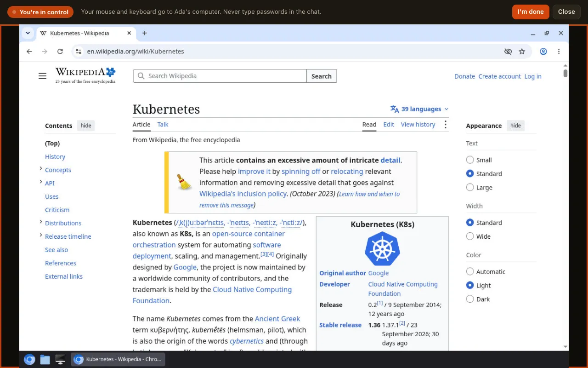This screenshot has height=368, width=588.
Task: Open the file manager from the taskbar
Action: pyautogui.click(x=45, y=360)
